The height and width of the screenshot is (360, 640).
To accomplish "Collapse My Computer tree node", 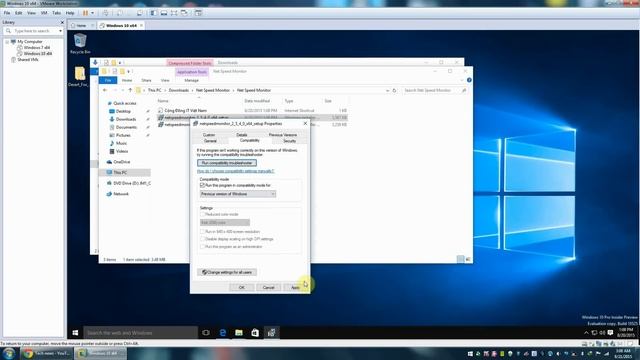I will (x=7, y=42).
